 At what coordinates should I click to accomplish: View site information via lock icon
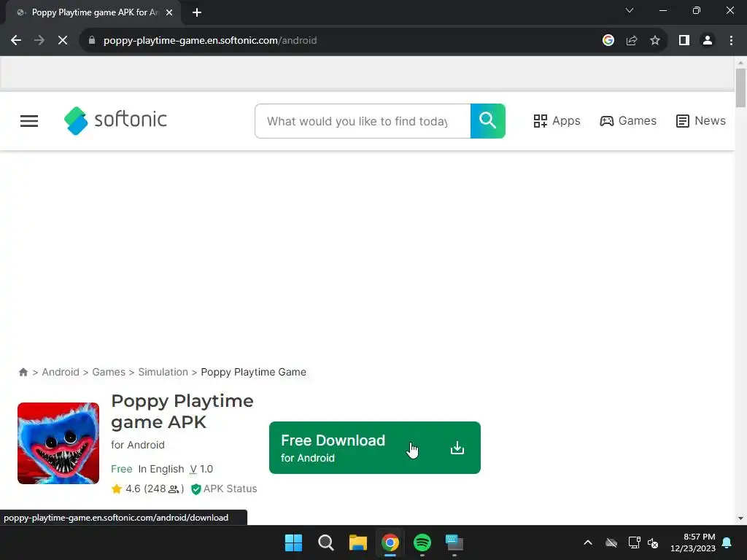click(92, 41)
